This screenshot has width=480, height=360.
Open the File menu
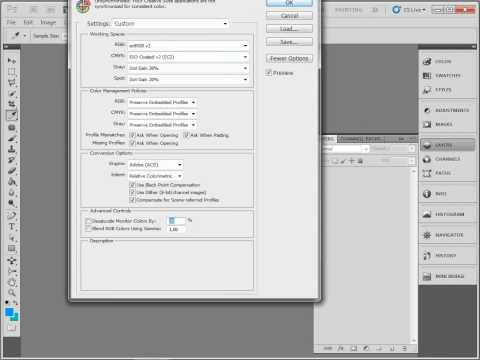coord(11,22)
